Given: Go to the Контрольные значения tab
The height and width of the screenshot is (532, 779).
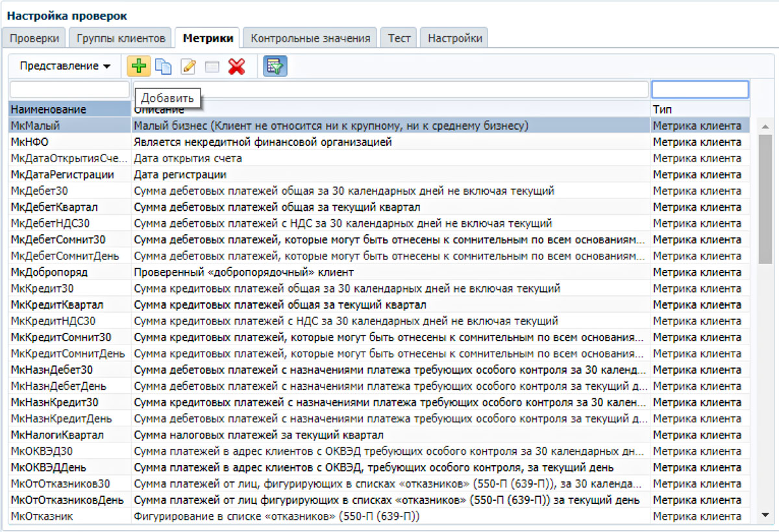Looking at the screenshot, I should point(310,38).
